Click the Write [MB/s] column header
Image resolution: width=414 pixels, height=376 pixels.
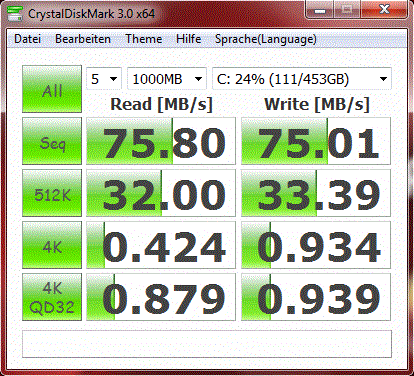pyautogui.click(x=317, y=104)
